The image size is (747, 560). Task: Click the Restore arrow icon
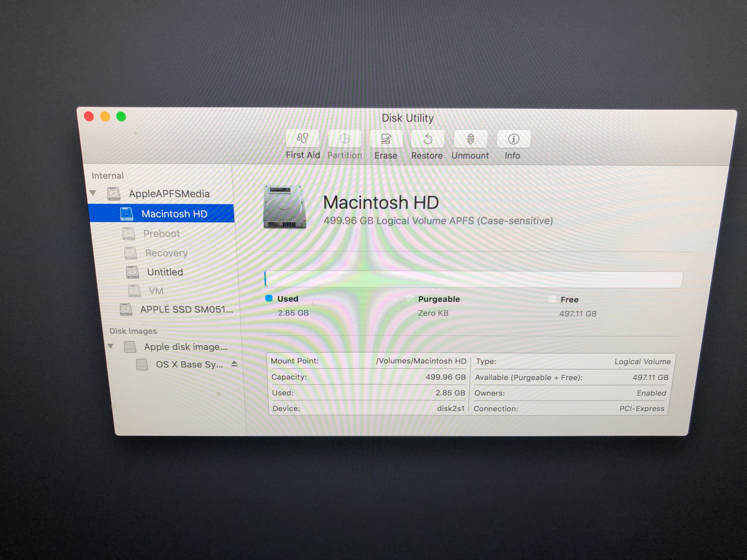[x=428, y=139]
